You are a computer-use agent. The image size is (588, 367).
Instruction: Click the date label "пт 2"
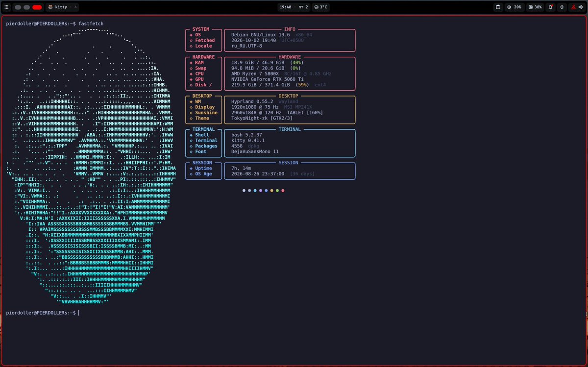(x=303, y=7)
